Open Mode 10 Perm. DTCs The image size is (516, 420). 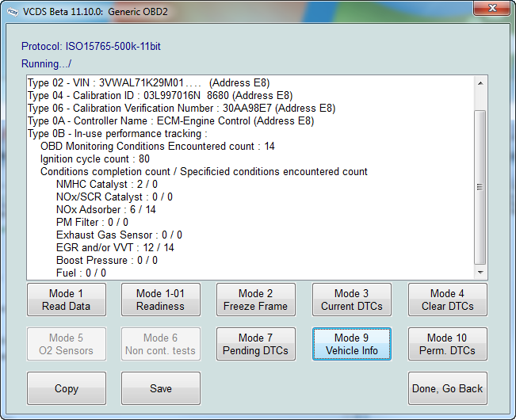448,344
